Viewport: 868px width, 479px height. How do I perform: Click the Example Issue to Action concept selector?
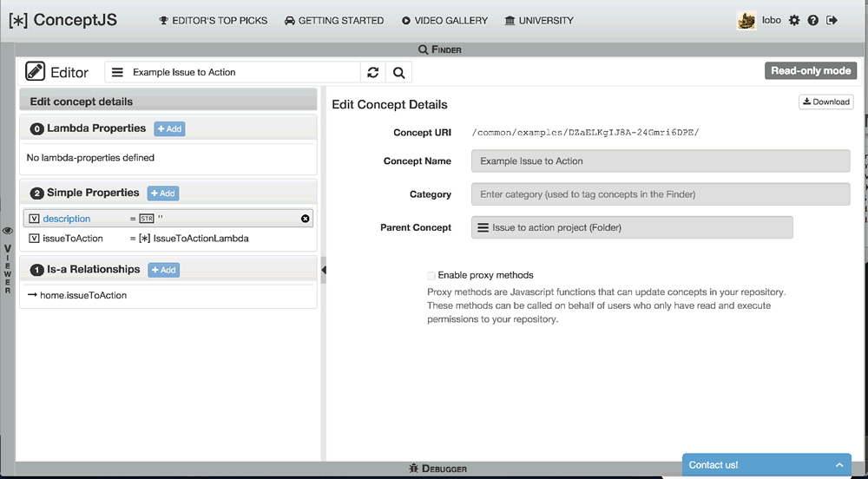tap(233, 73)
